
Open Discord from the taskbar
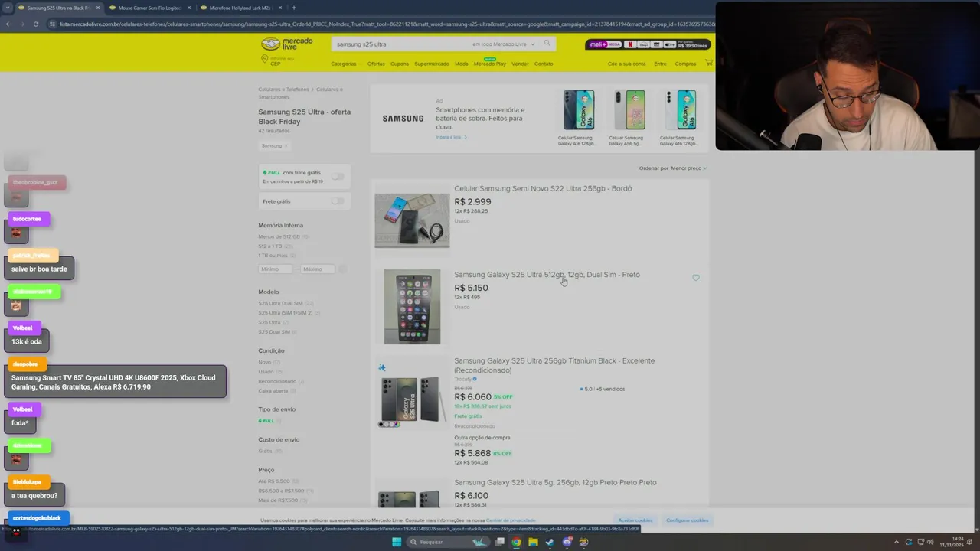point(567,542)
